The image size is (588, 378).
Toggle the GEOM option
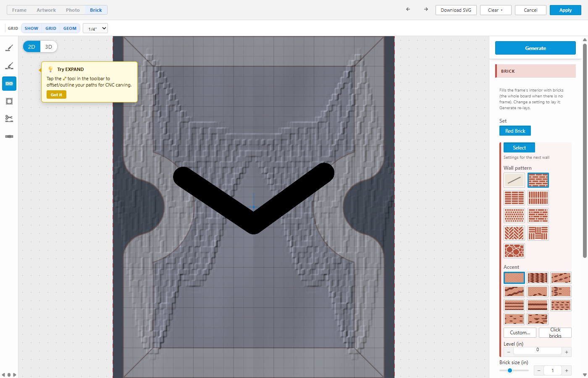coord(70,29)
